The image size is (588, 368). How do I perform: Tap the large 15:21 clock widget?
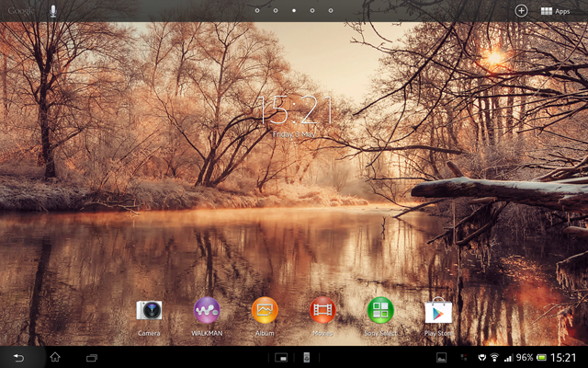point(295,110)
